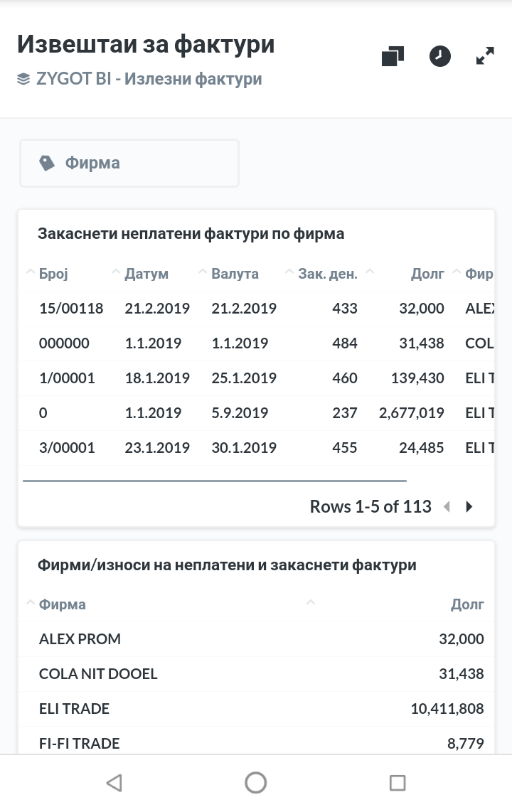Open the Фирма filter field

[129, 164]
